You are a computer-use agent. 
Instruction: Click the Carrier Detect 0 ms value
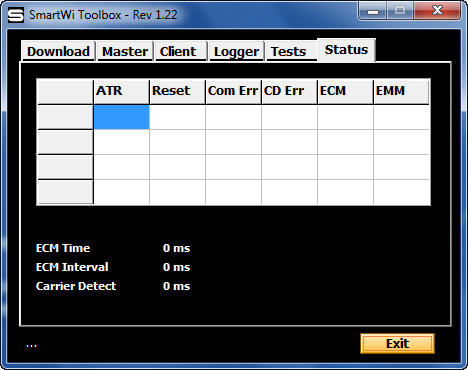coord(177,286)
